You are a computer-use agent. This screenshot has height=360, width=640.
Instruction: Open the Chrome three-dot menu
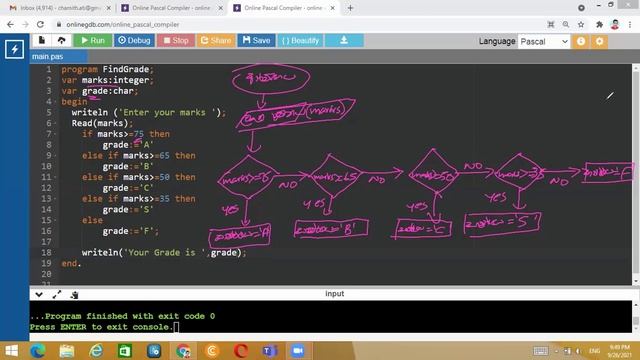630,24
